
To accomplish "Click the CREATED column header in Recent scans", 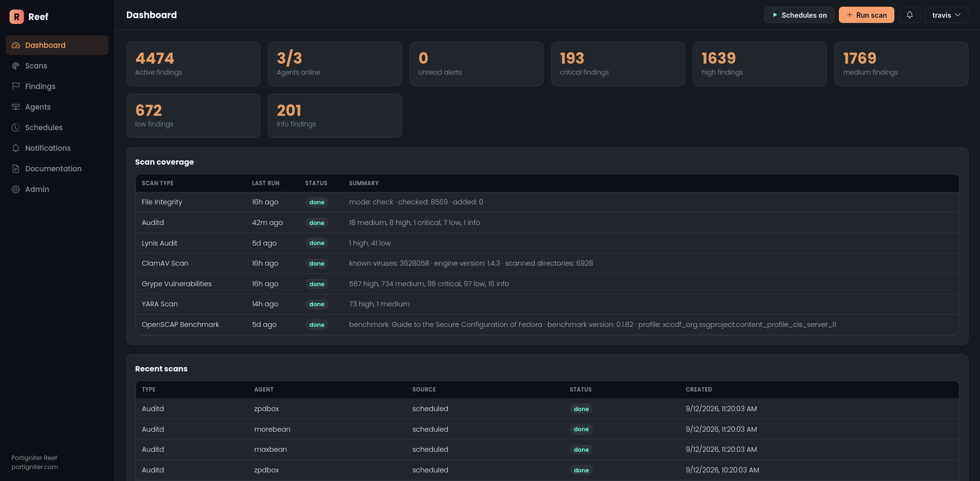I will click(x=699, y=390).
